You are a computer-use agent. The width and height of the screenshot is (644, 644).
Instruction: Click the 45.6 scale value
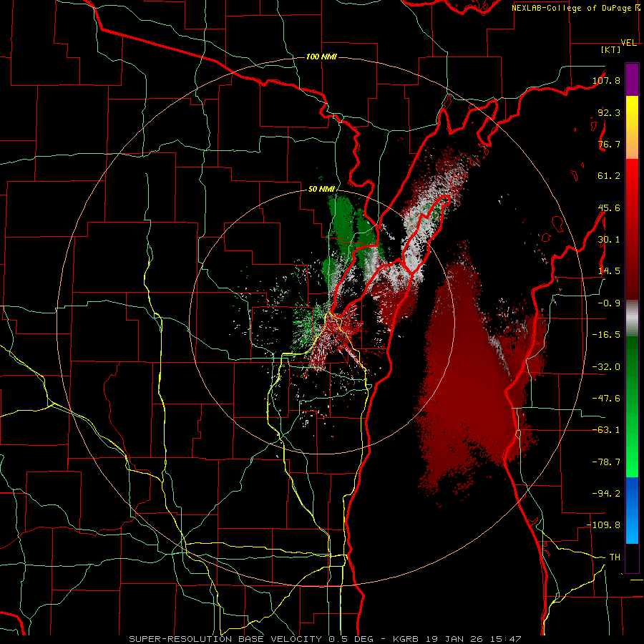pyautogui.click(x=609, y=208)
